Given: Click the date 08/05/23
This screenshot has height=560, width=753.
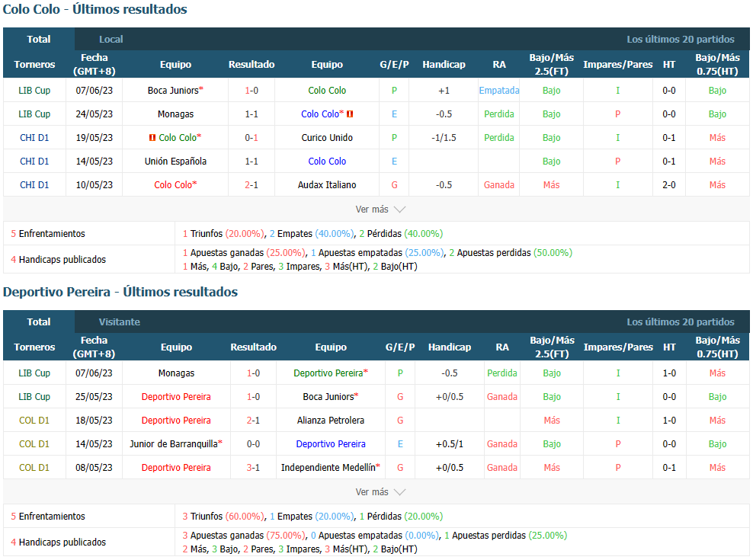Looking at the screenshot, I should [95, 467].
